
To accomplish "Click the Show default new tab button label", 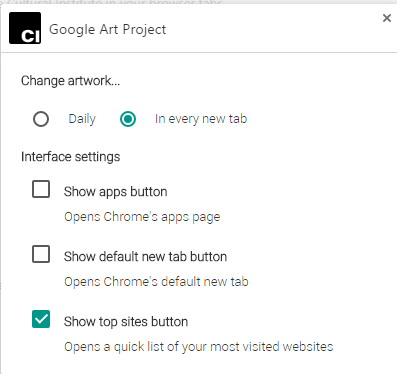I will [145, 257].
